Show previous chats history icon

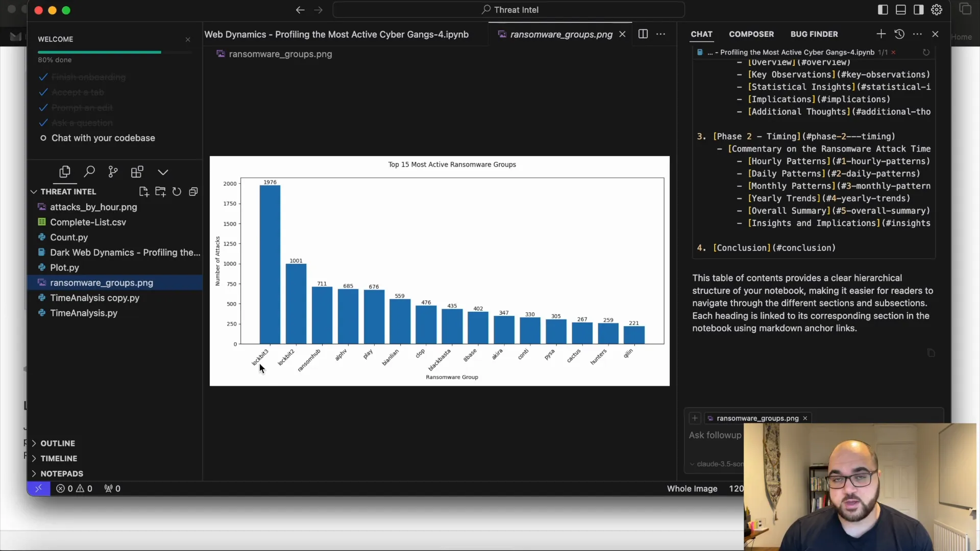tap(899, 34)
